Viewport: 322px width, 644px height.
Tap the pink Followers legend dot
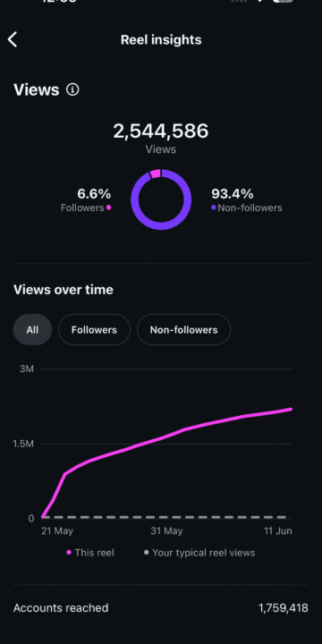click(x=109, y=208)
